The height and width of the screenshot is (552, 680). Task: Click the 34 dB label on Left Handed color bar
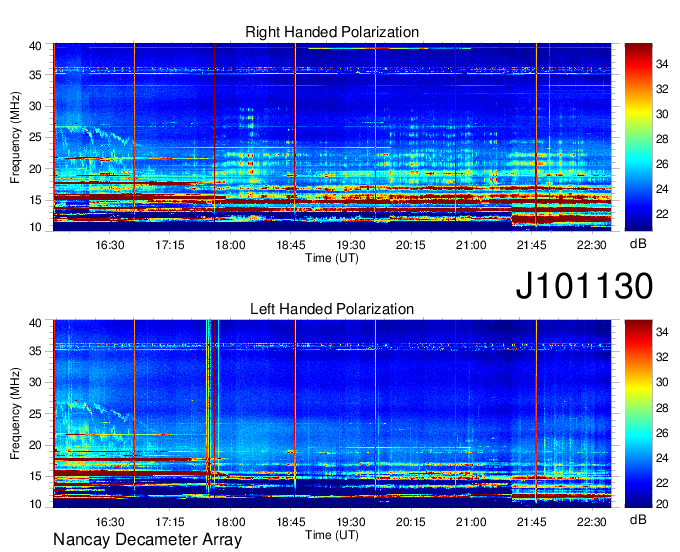(x=662, y=332)
